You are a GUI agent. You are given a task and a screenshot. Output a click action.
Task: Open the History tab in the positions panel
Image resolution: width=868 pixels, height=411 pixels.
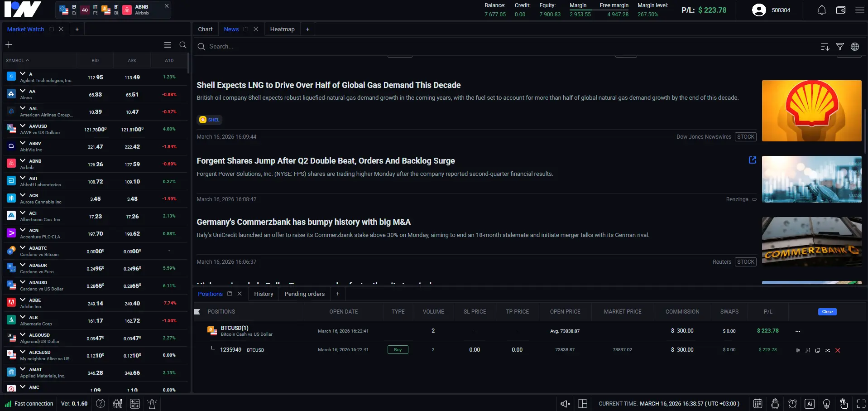(264, 294)
